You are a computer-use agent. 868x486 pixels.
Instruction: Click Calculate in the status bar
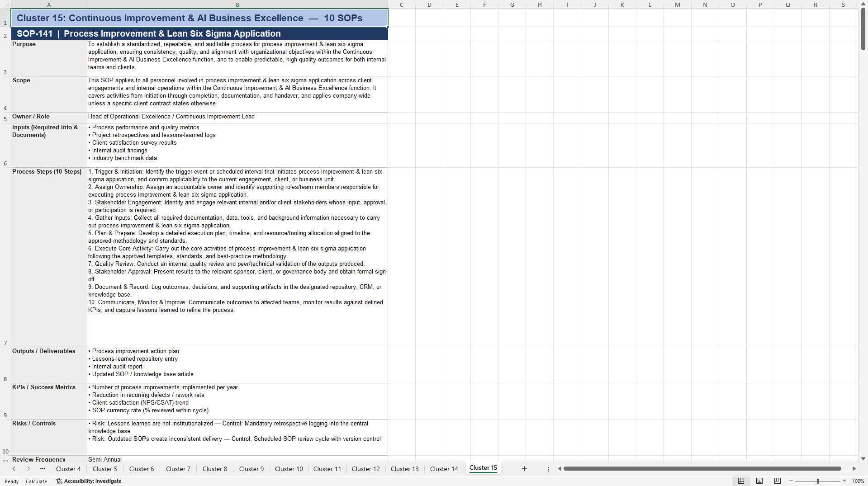pyautogui.click(x=36, y=481)
